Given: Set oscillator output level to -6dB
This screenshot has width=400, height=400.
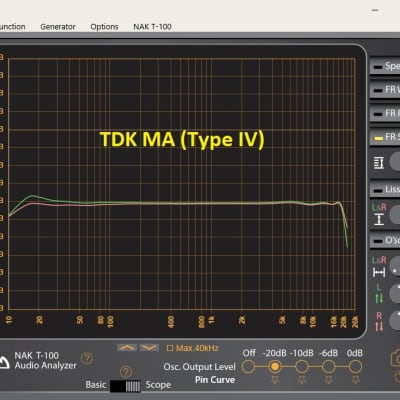Looking at the screenshot, I should [x=328, y=367].
